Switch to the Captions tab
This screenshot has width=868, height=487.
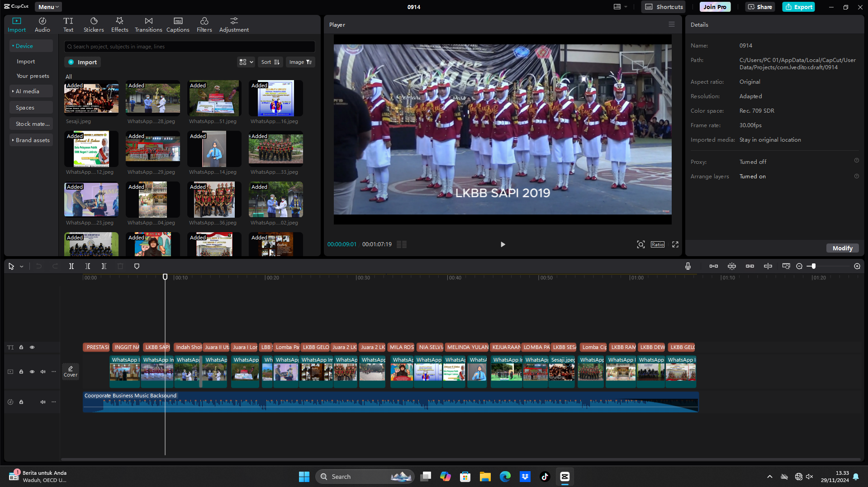178,24
